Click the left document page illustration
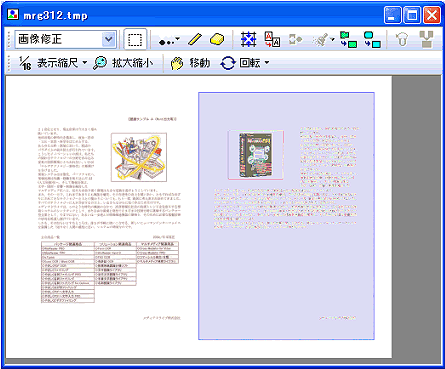This screenshot has height=369, width=445. coord(139,157)
